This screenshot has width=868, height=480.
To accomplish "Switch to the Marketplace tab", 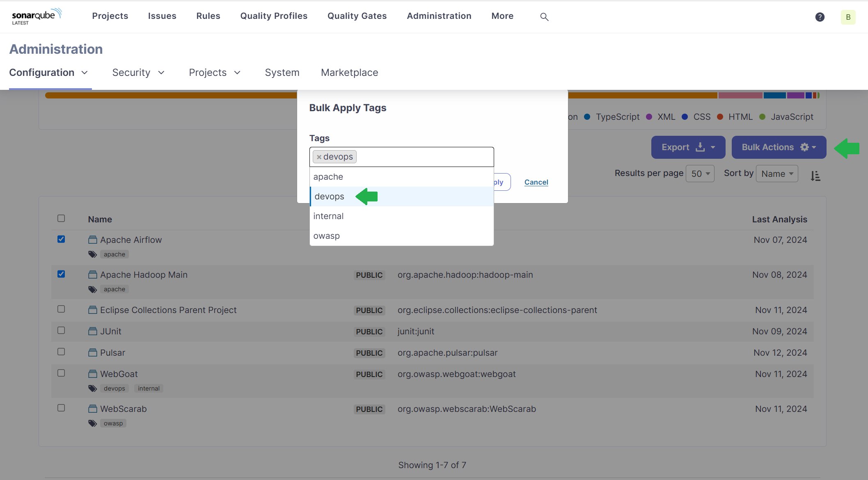I will point(349,73).
